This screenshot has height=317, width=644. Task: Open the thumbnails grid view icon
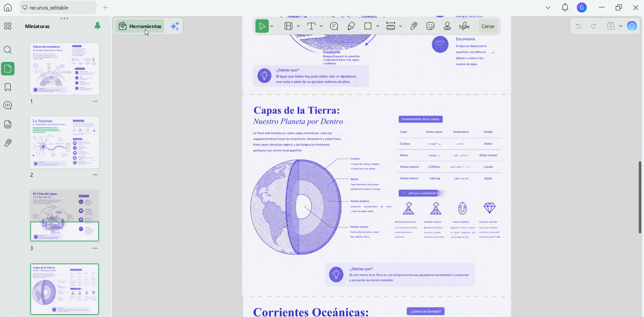point(7,26)
